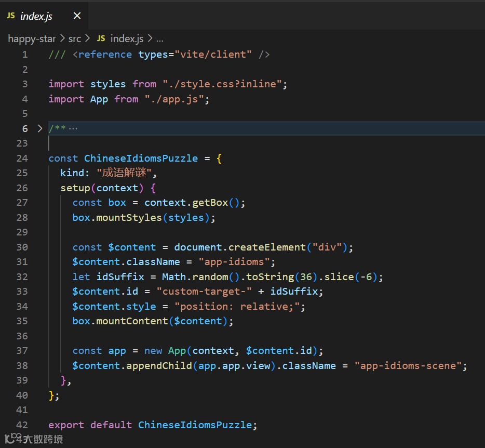Viewport: 485px width, 448px height.
Task: Click the "成语解谜" kind value
Action: pos(124,173)
